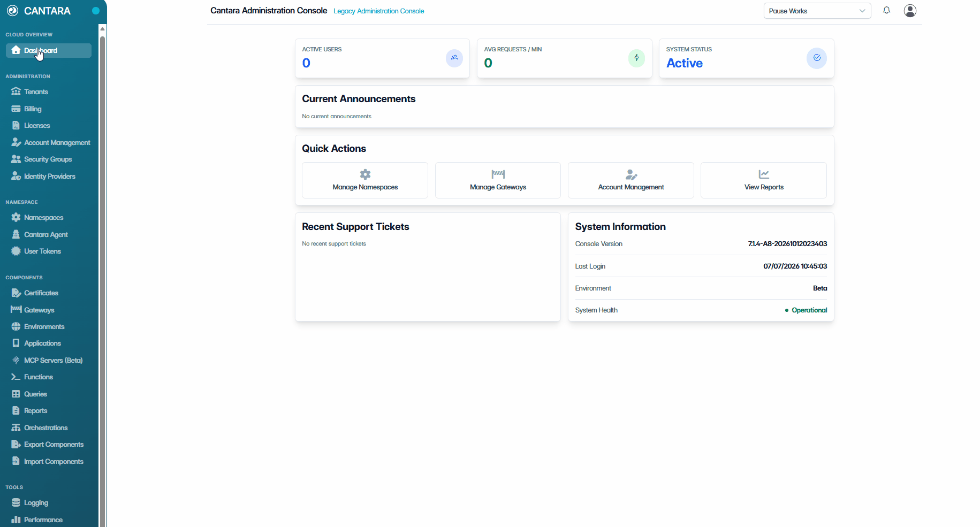Click the Certificates sidebar icon
Viewport: 980px width, 527px height.
[16, 293]
